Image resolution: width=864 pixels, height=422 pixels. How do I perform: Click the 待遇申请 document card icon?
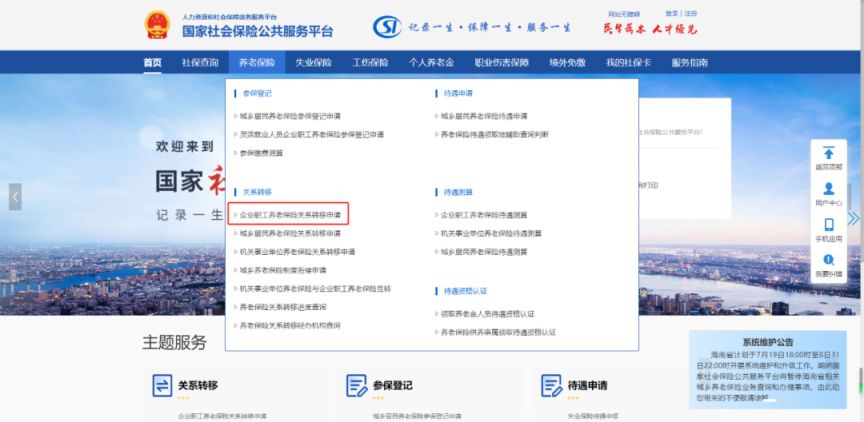click(551, 386)
